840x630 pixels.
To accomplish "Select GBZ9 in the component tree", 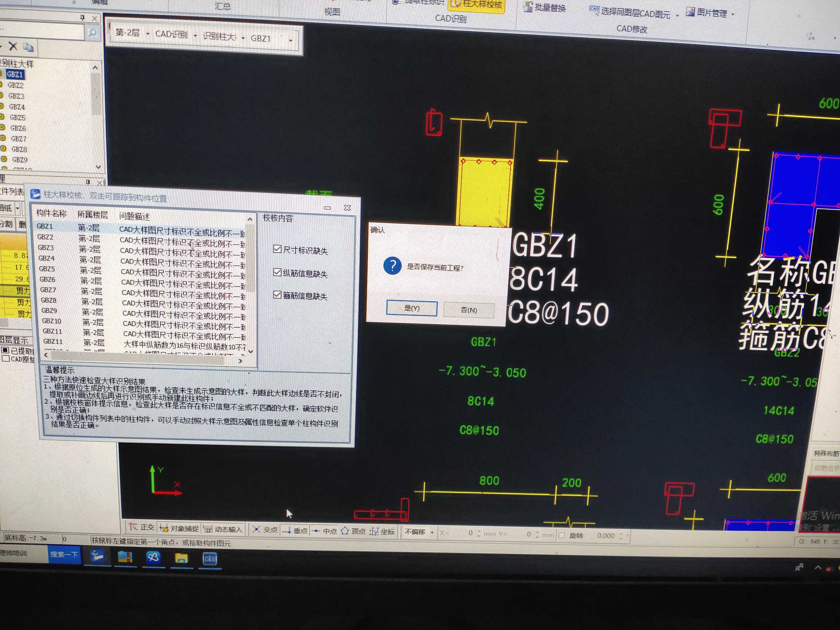I will [x=20, y=160].
